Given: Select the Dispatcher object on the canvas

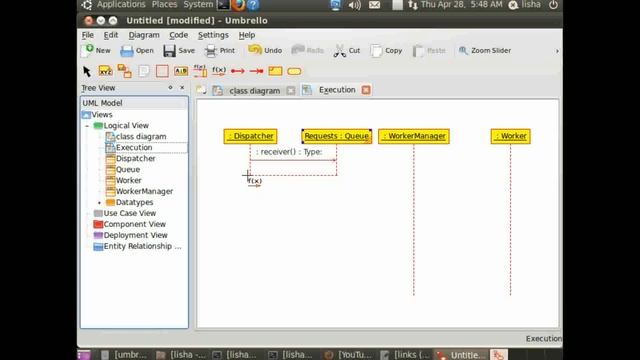Looking at the screenshot, I should (251, 136).
